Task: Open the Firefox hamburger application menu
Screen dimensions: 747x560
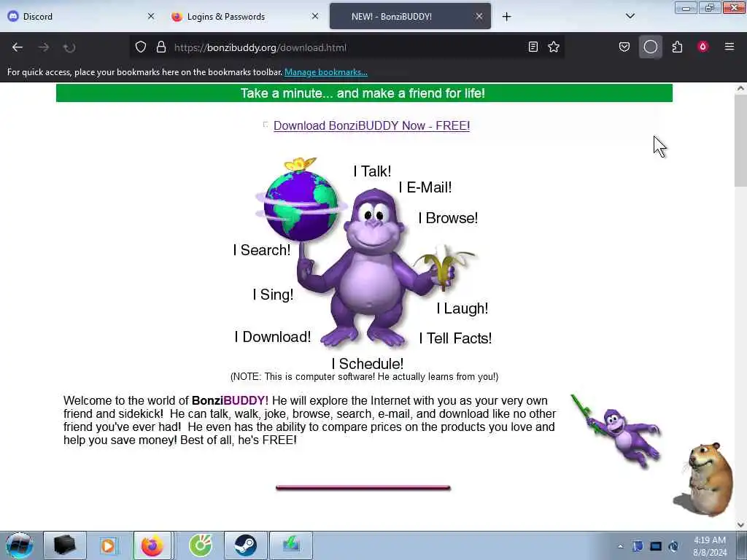Action: [729, 47]
